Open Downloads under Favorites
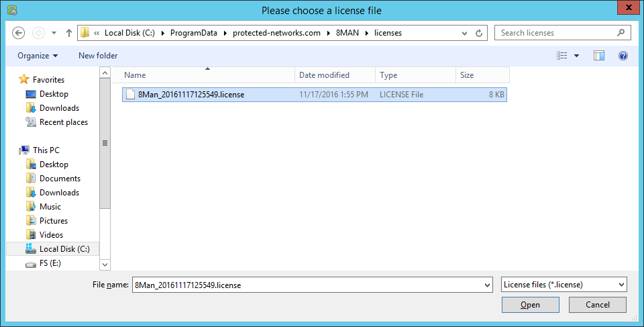The image size is (644, 327). (x=59, y=108)
